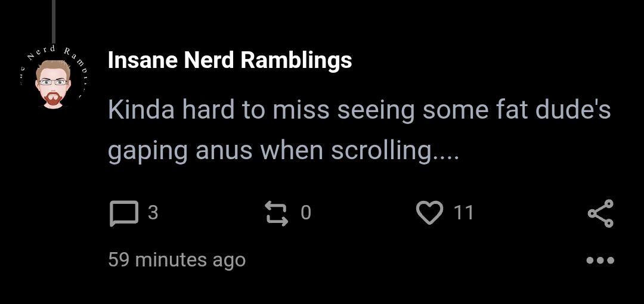Click the post's second line ending "when scrolling...."
Screen dimensions: 644x304
(283, 150)
